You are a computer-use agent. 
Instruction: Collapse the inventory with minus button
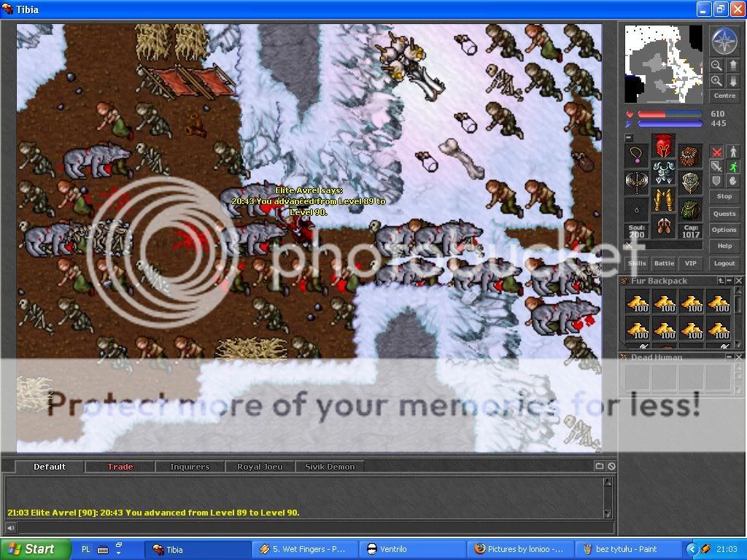pos(629,138)
